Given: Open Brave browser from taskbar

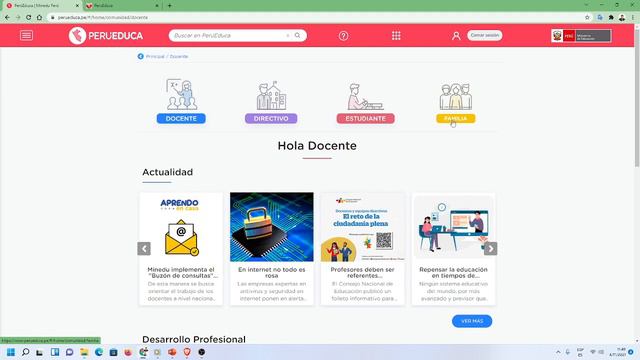Looking at the screenshot, I should point(187,352).
